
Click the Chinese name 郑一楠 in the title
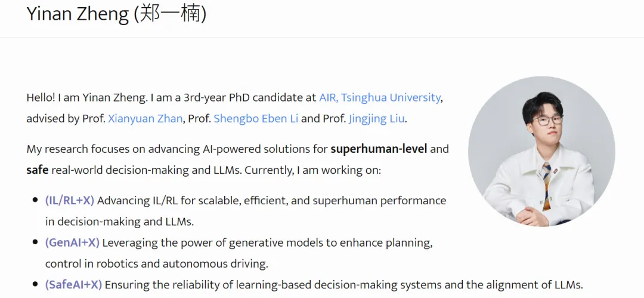[170, 14]
